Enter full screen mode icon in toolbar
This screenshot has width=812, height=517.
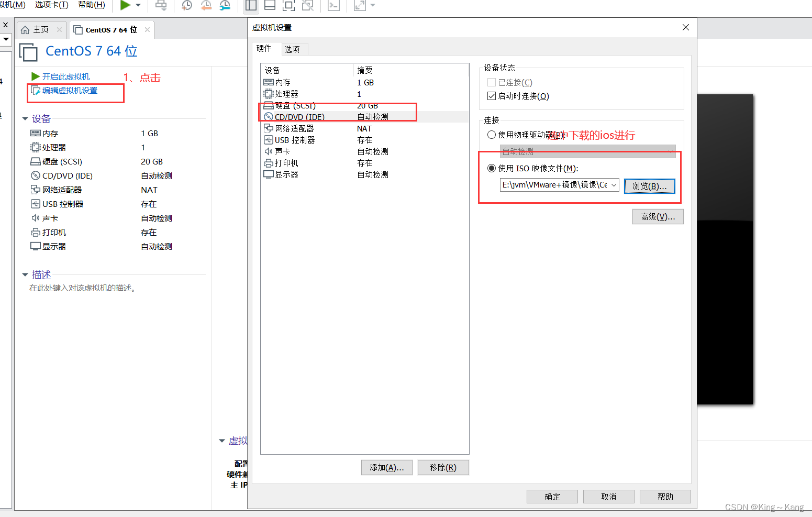click(288, 5)
